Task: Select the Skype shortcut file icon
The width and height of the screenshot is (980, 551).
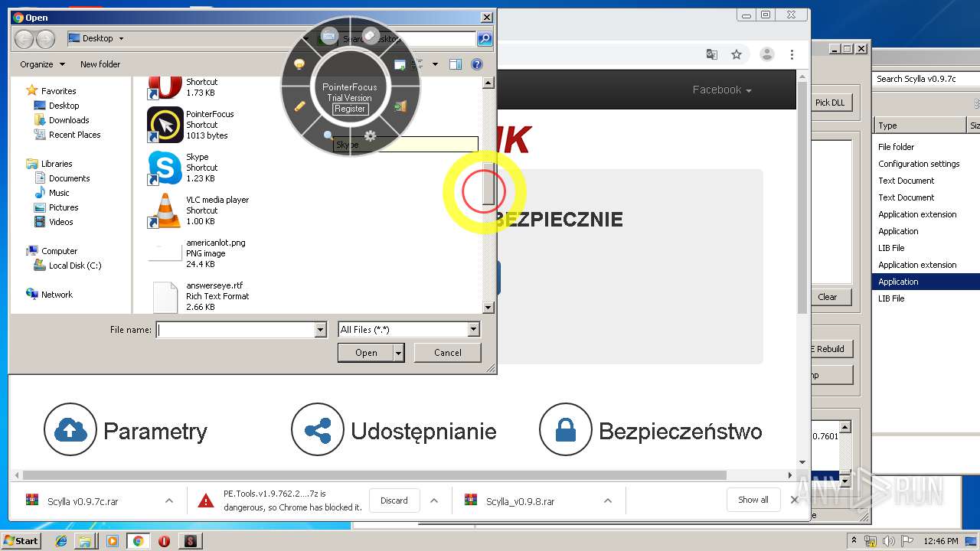Action: click(165, 168)
